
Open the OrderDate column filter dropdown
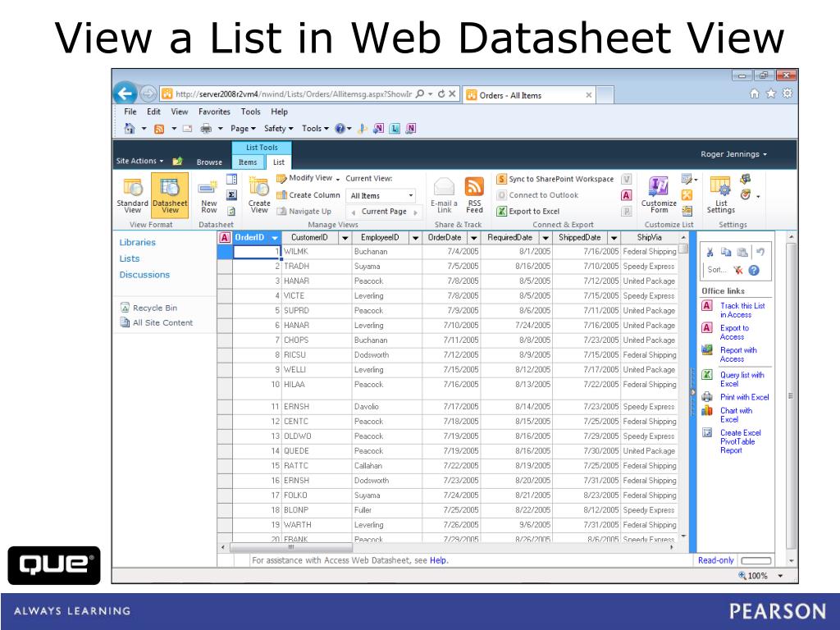pos(474,238)
